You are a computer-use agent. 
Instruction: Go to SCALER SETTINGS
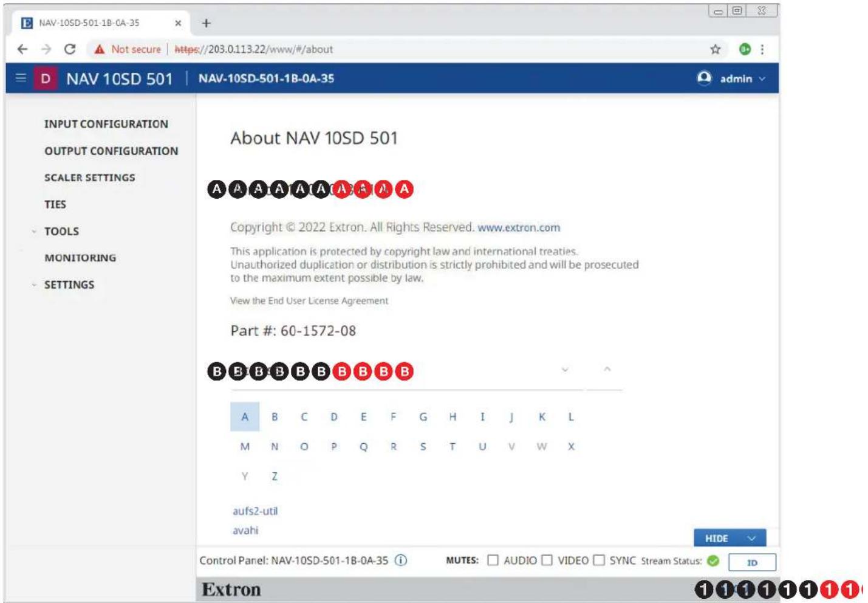pos(90,177)
